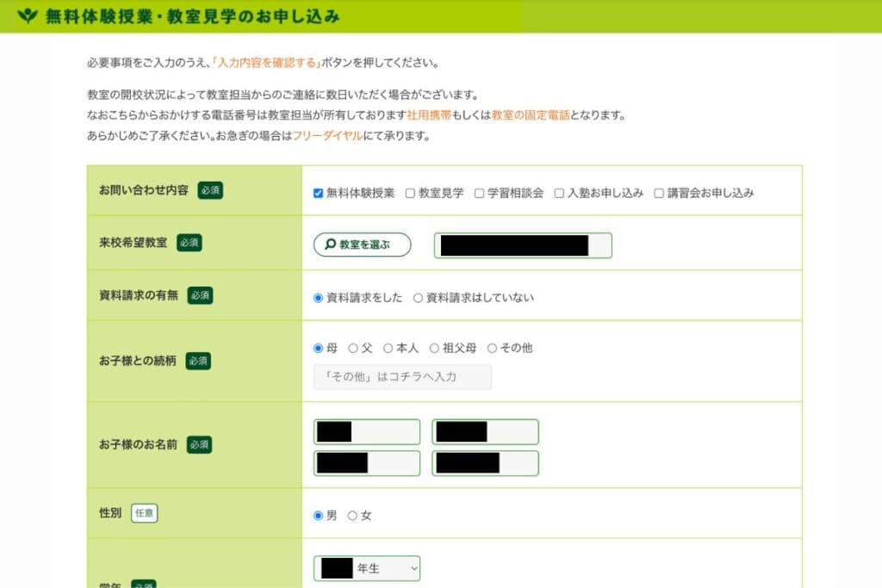Select 男 gender radio button

point(319,516)
